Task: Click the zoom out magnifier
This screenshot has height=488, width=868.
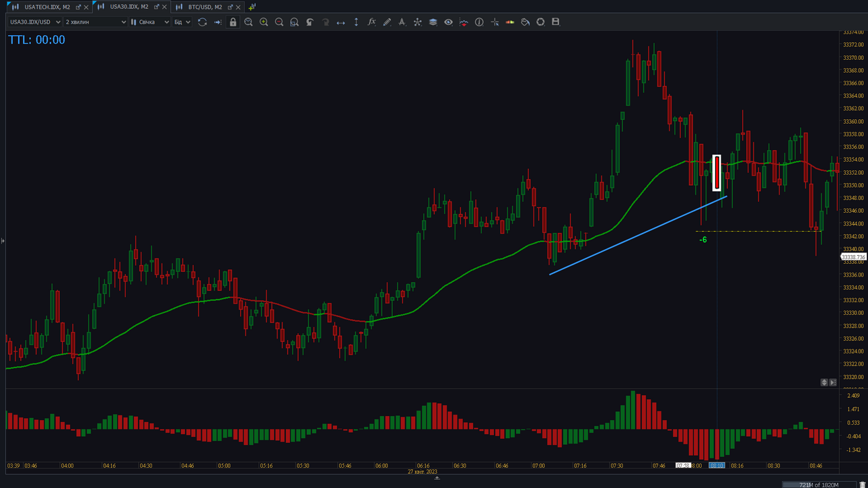Action: point(279,22)
